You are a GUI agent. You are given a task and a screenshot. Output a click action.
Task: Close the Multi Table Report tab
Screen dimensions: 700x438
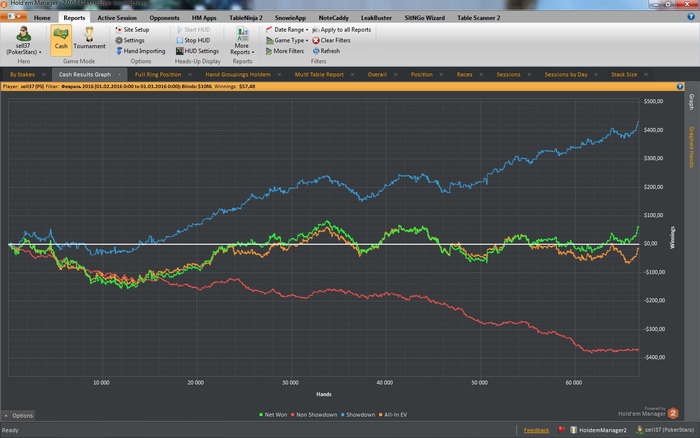click(x=352, y=75)
